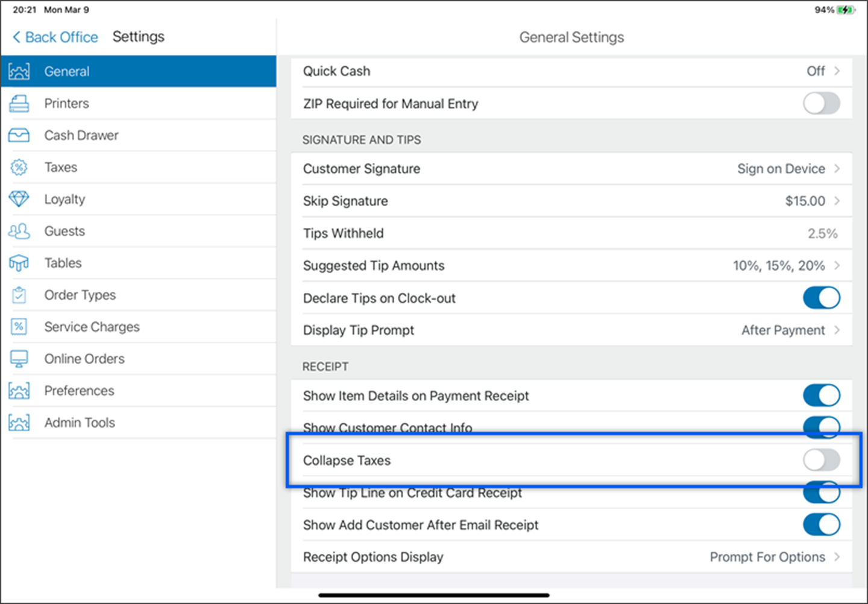The width and height of the screenshot is (868, 604).
Task: Open the General settings section
Action: click(139, 71)
